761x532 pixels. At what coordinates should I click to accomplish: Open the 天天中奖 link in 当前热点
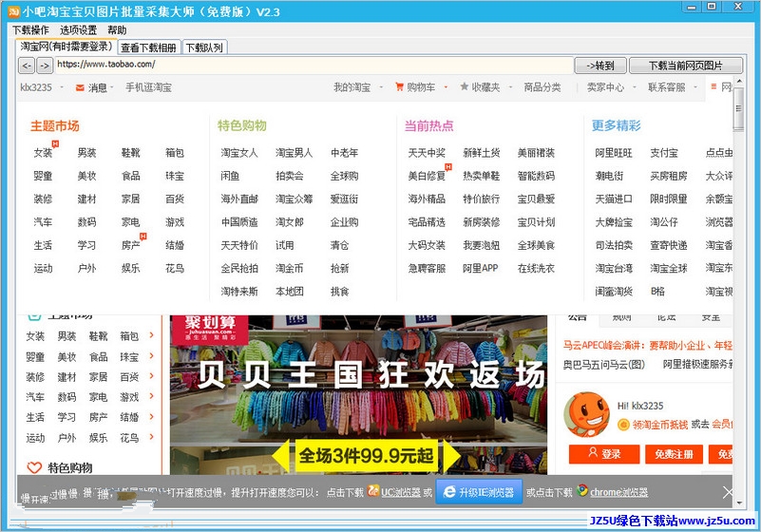(x=427, y=153)
